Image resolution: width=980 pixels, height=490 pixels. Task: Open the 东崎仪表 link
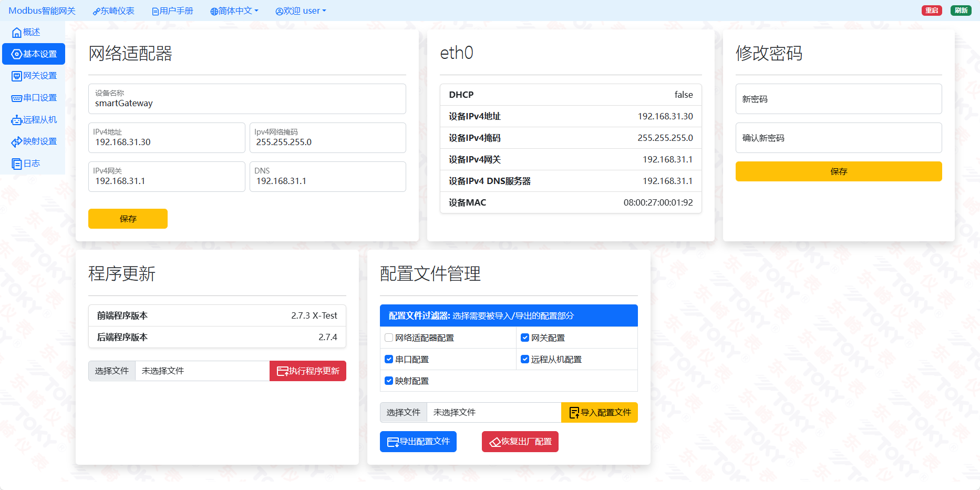[114, 11]
